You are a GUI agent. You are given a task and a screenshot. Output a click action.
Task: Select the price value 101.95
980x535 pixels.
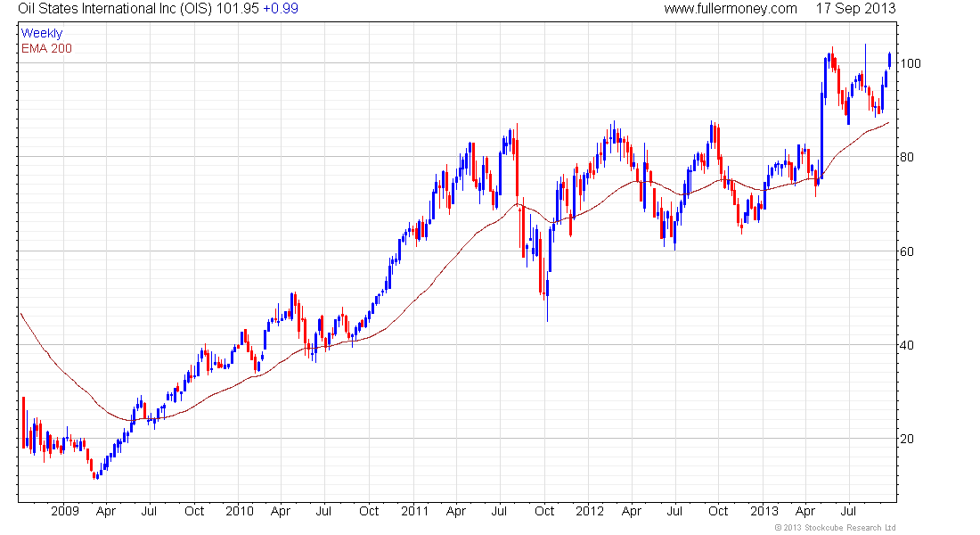tap(238, 9)
